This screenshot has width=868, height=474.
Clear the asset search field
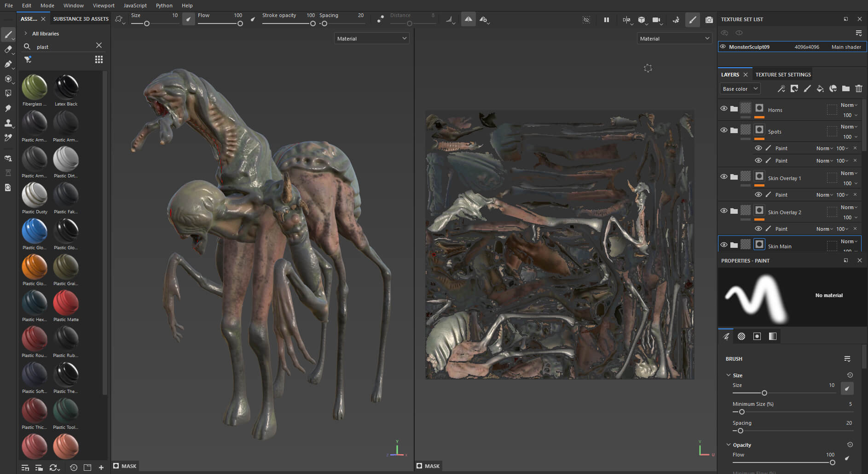pyautogui.click(x=99, y=45)
